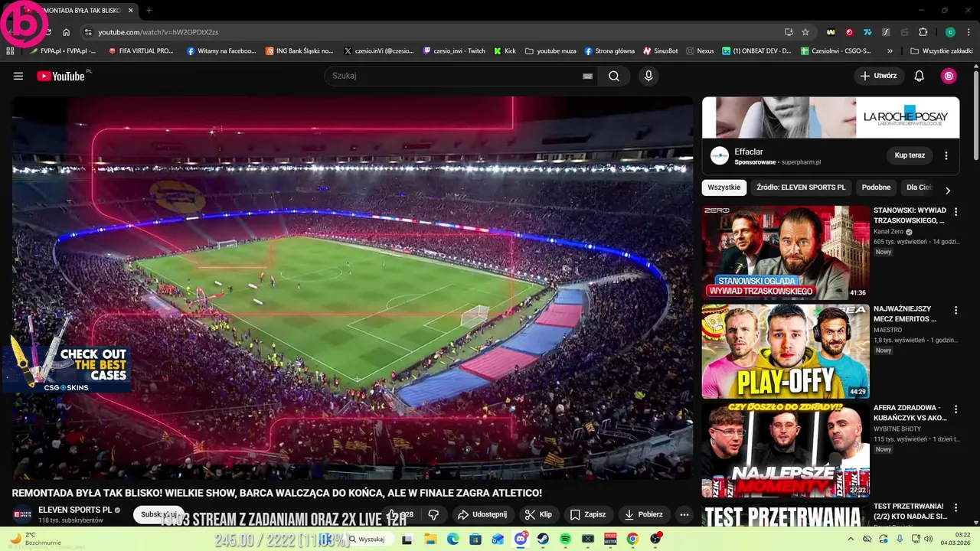This screenshot has width=980, height=551.
Task: Open the 'ING Bank Śląski' bookmark
Action: click(299, 51)
